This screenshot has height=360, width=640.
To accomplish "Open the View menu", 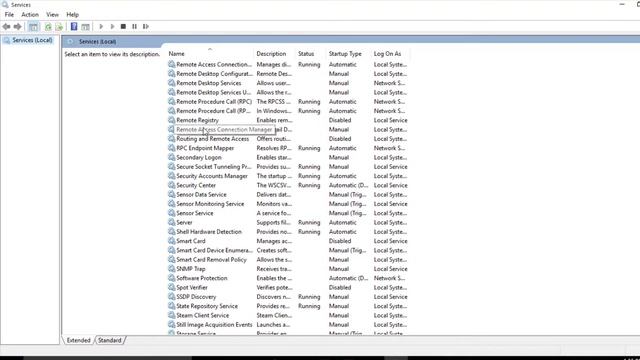I will [52, 15].
